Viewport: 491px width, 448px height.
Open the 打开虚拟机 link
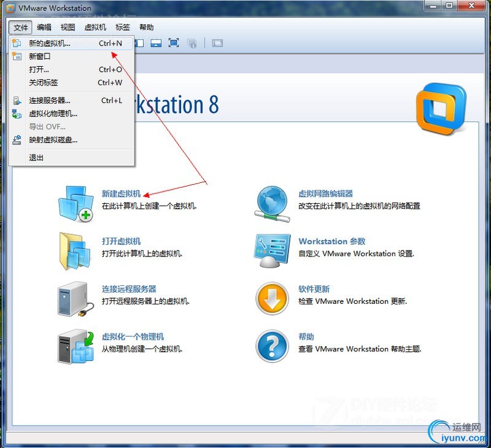tap(121, 241)
